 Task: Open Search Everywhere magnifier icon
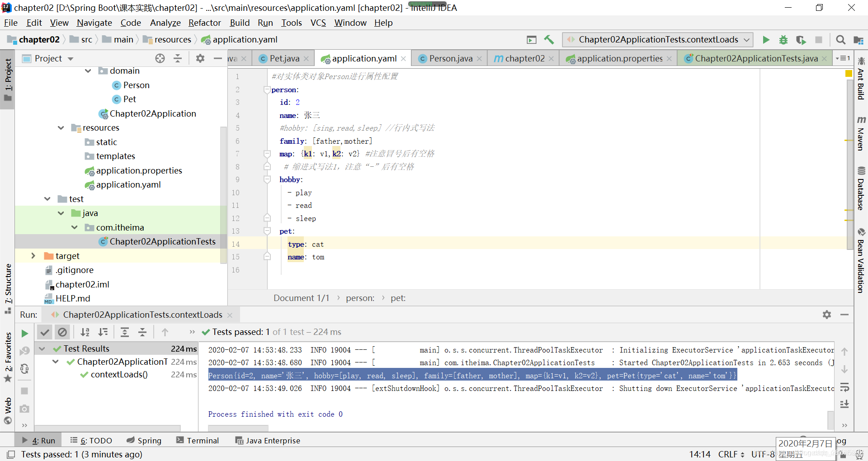(840, 40)
